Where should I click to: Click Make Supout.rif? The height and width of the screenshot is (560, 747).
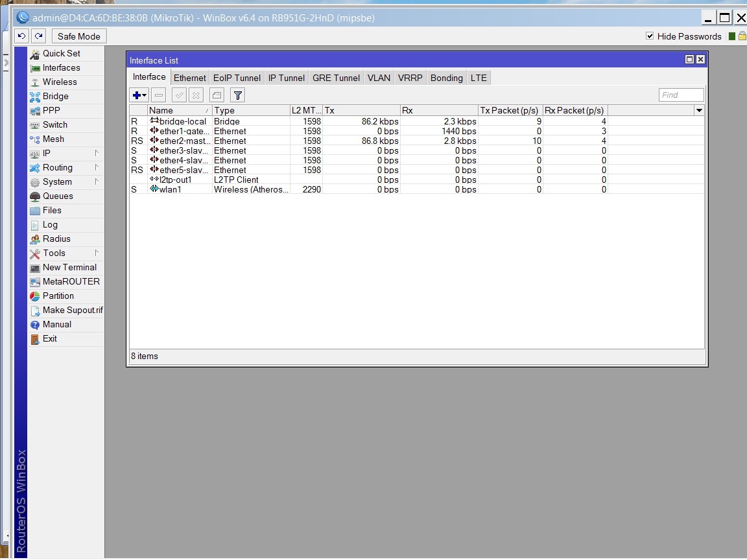(x=65, y=310)
